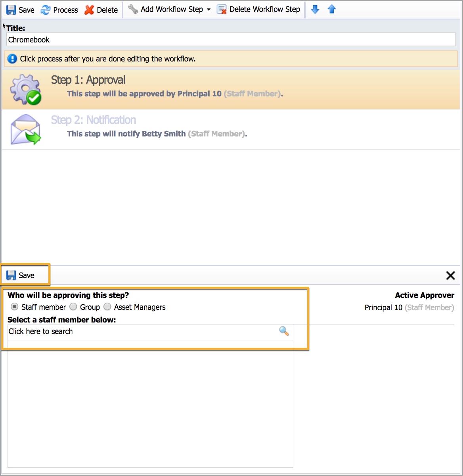Open Add Workflow Step dropdown arrow

[209, 10]
